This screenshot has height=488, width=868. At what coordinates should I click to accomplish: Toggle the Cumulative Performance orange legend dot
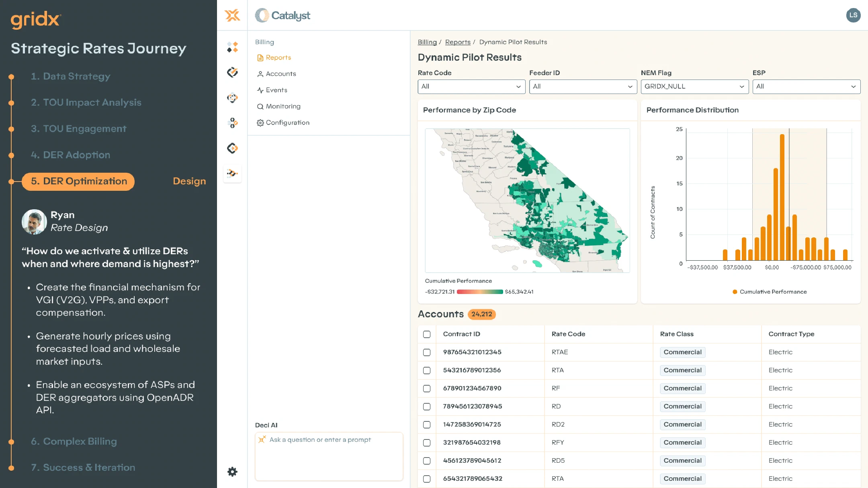735,292
